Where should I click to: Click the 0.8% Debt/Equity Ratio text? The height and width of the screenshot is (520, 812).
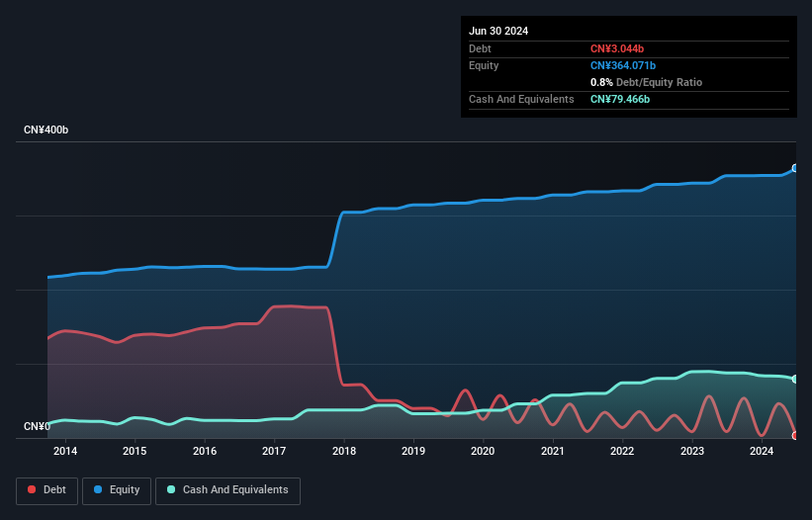pyautogui.click(x=646, y=82)
